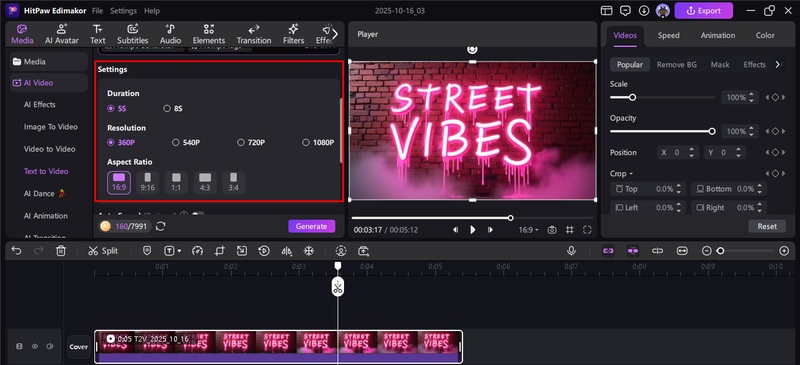Switch to the Color tab
The height and width of the screenshot is (365, 800).
[765, 35]
